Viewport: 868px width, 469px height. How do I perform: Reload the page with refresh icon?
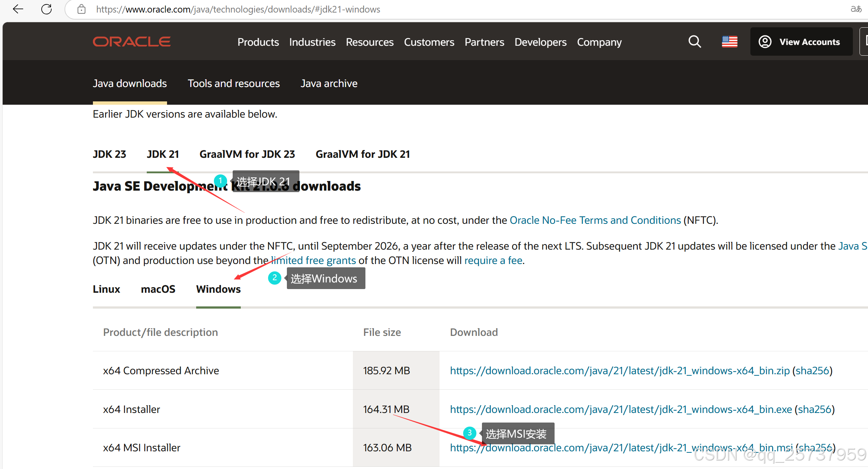tap(46, 9)
